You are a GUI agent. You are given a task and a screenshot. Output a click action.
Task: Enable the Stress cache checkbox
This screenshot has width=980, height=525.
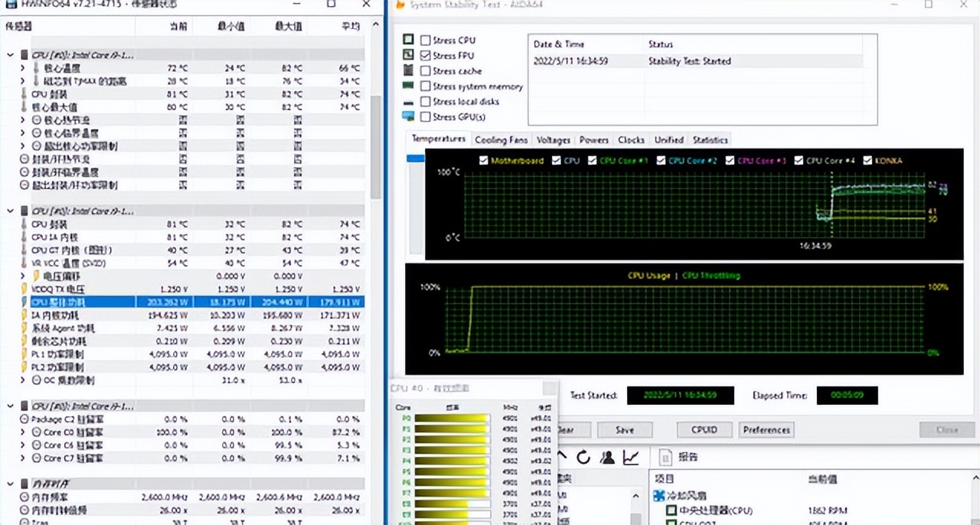point(425,70)
